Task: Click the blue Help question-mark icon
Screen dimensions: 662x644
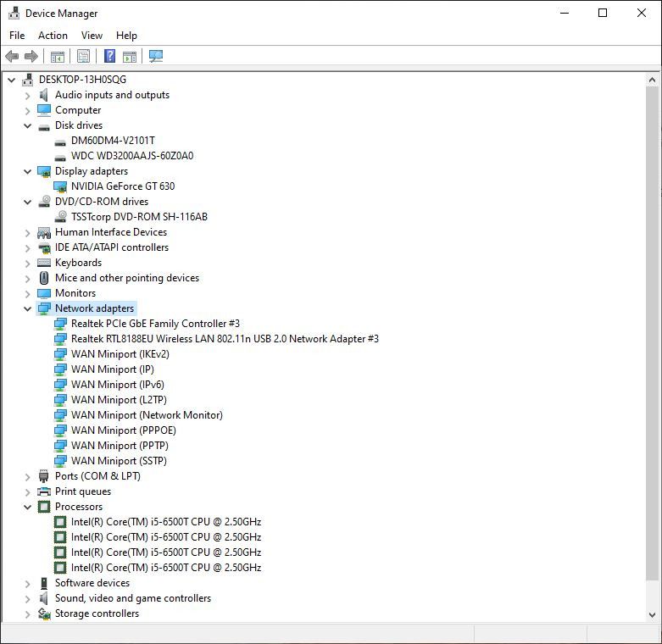Action: pos(110,56)
